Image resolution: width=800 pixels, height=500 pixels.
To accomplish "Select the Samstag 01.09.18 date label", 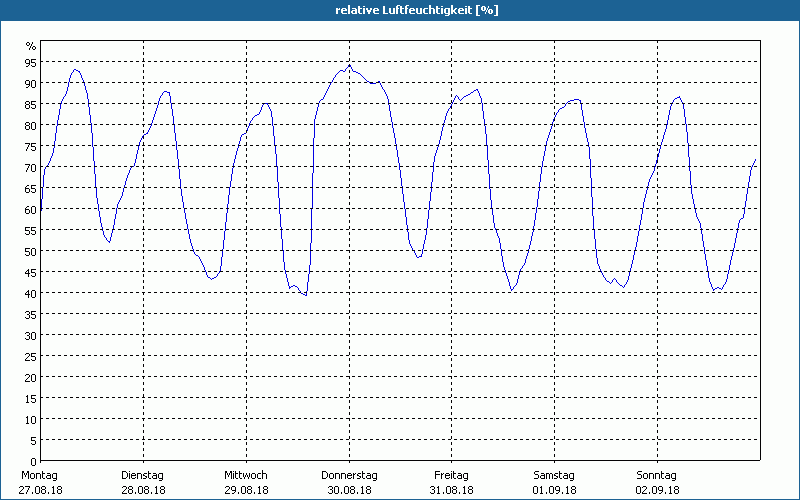I will point(554,482).
